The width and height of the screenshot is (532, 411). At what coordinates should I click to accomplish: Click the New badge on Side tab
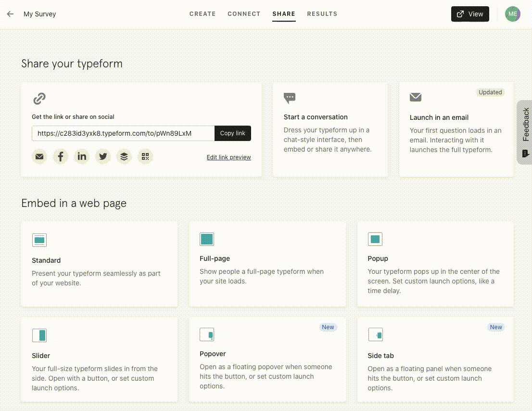[x=496, y=327]
